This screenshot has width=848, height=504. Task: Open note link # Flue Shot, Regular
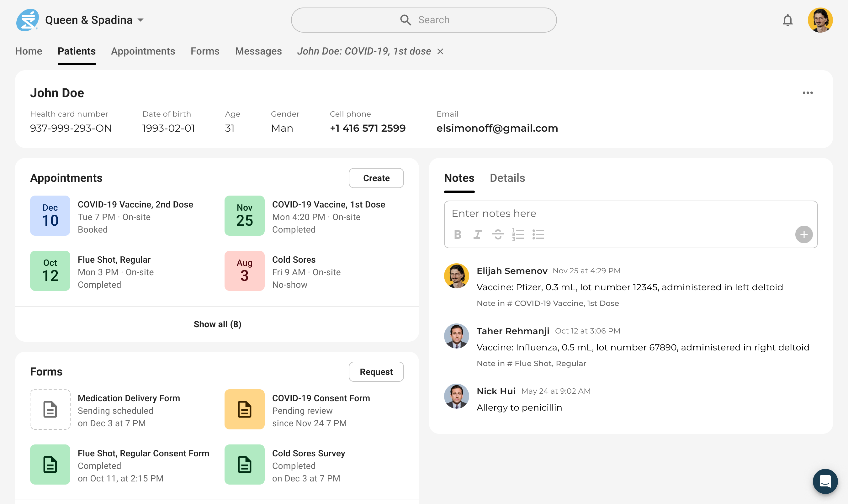(547, 363)
